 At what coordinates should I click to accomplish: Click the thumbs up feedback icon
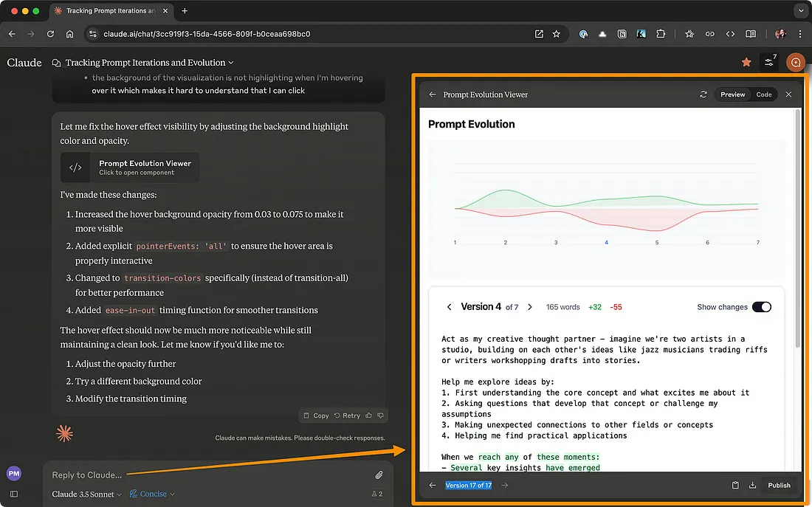[369, 415]
